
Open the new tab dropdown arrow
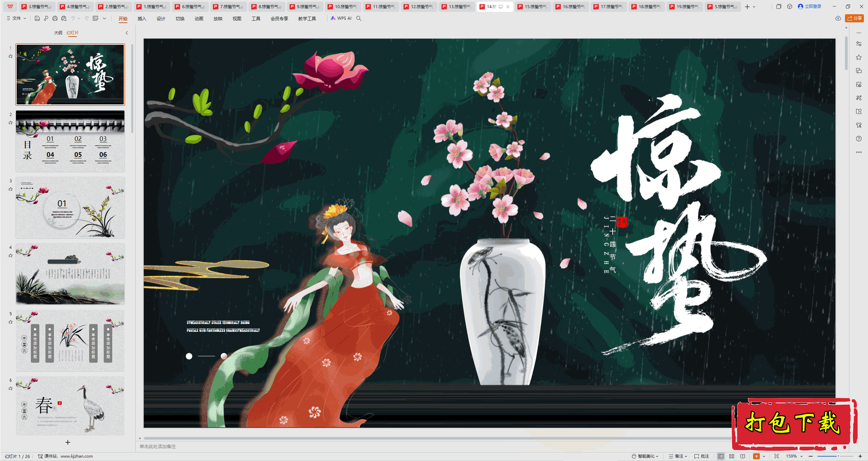(x=754, y=7)
